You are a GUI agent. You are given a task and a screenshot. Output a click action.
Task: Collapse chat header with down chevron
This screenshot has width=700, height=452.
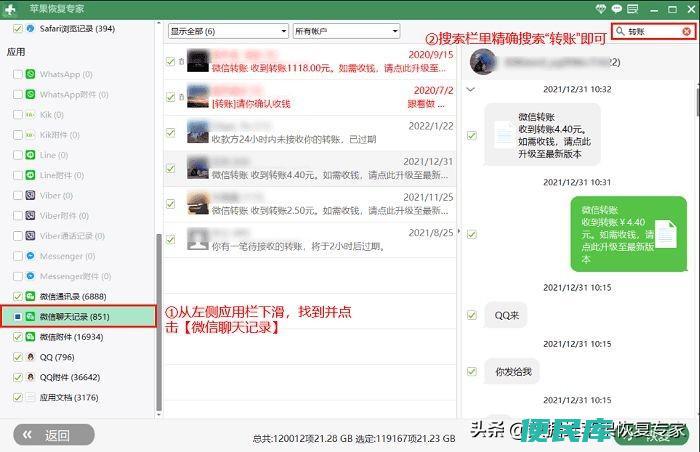click(471, 89)
